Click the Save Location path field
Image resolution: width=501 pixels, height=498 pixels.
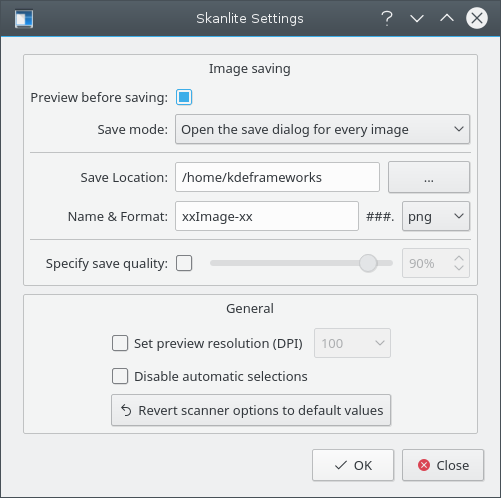click(277, 177)
